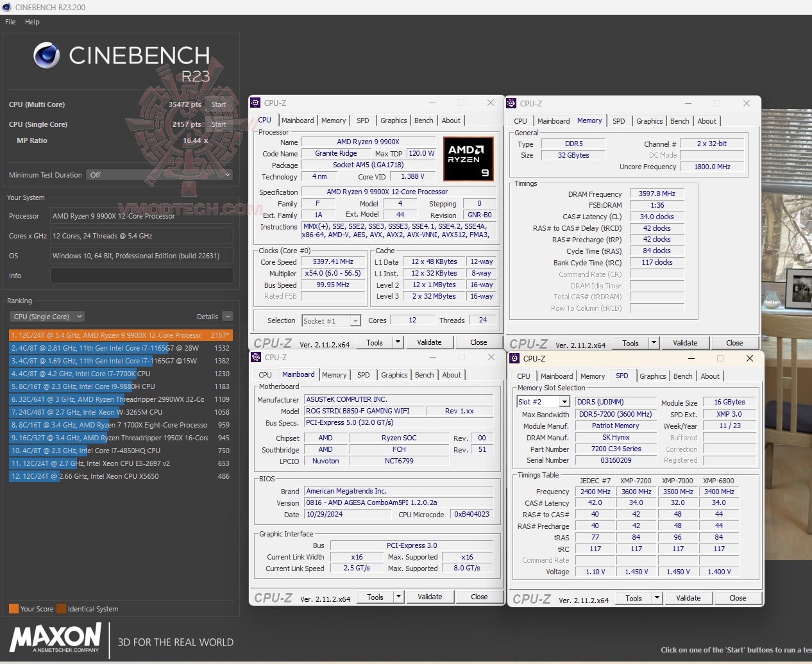This screenshot has height=664, width=812.
Task: Click the Cinebench R23 title bar icon
Action: pyautogui.click(x=6, y=7)
